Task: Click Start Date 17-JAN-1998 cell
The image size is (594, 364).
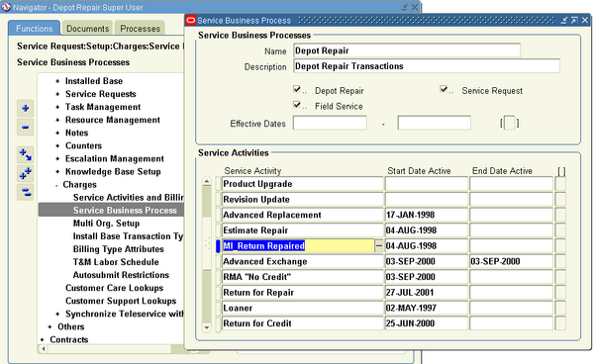Action: point(426,215)
